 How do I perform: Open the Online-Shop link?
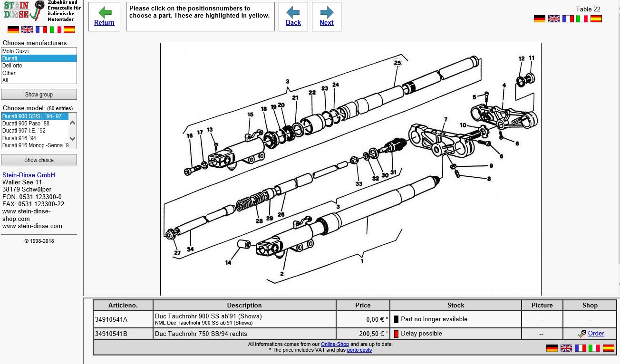pyautogui.click(x=334, y=344)
